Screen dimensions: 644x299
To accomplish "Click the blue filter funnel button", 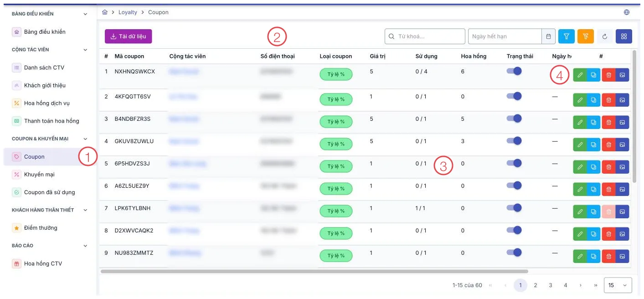I will click(567, 36).
